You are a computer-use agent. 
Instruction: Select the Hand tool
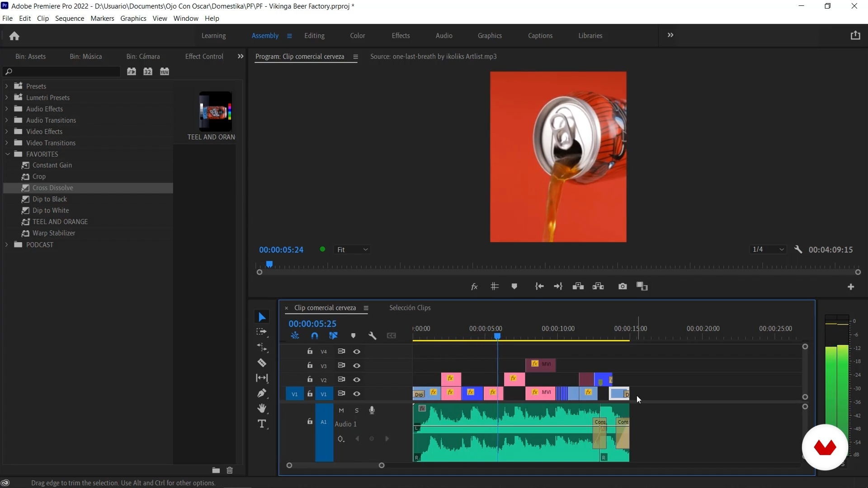point(262,408)
